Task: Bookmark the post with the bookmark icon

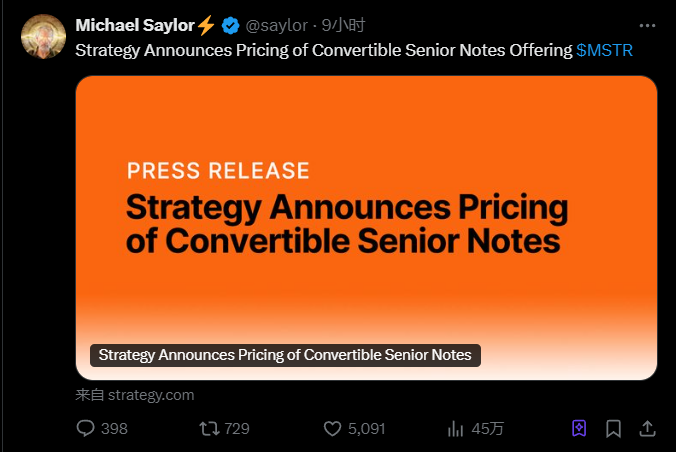Action: click(613, 429)
